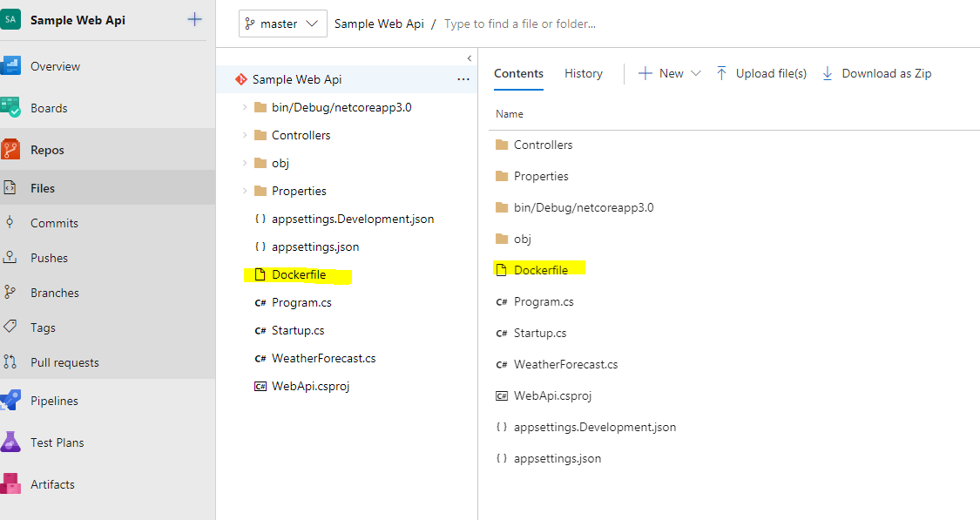Viewport: 980px width, 520px height.
Task: Click the git repository icon in tree
Action: coord(241,79)
